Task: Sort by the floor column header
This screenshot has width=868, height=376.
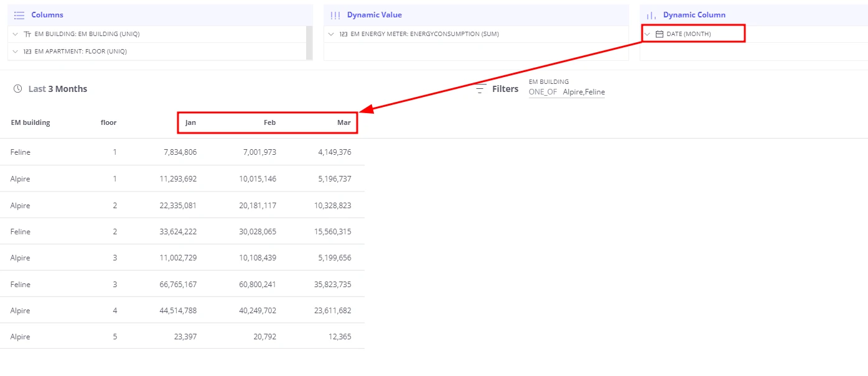Action: (108, 122)
